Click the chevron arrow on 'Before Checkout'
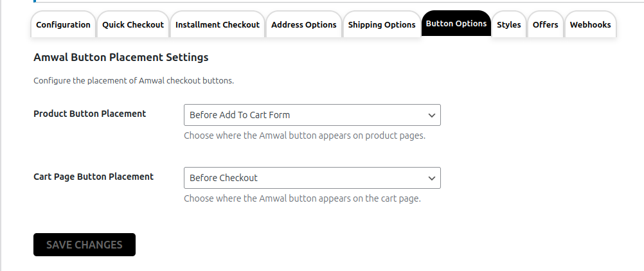This screenshot has width=644, height=271. 431,178
